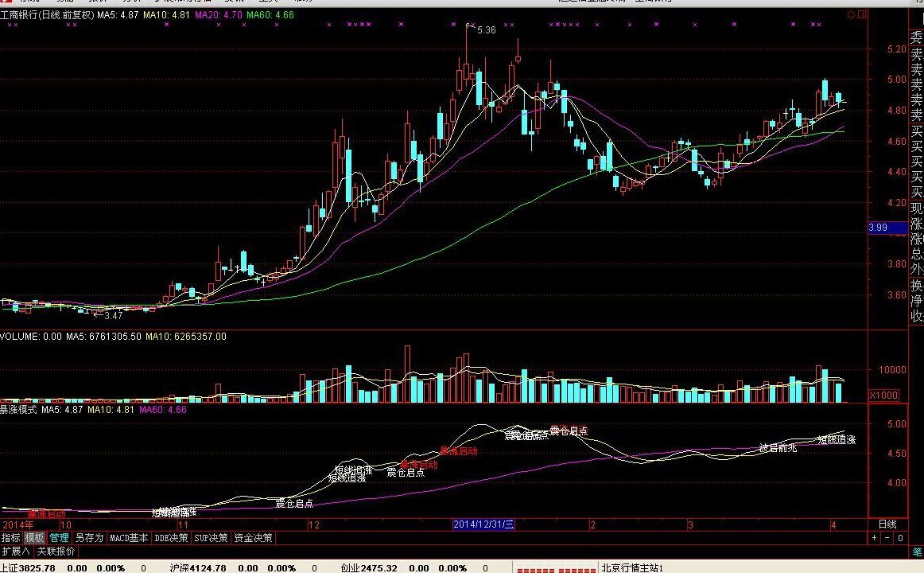This screenshot has height=573, width=924.
Task: Click the MA20: 4.70 label
Action: click(219, 15)
